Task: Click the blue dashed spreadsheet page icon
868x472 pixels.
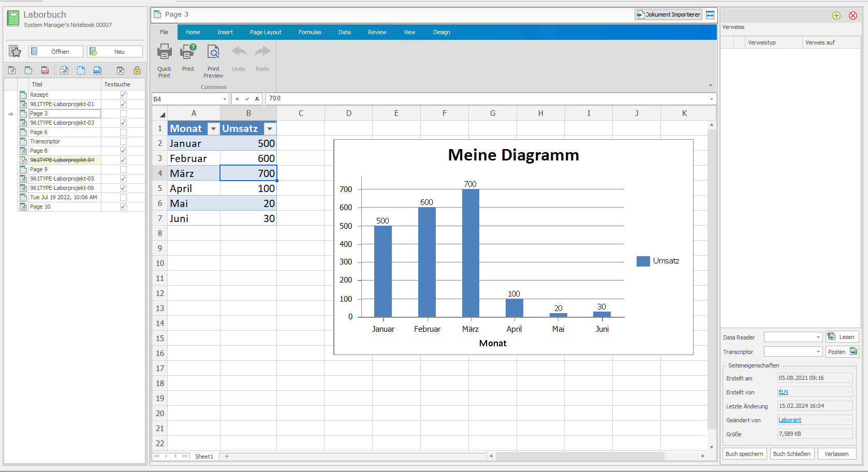Action: pos(81,70)
